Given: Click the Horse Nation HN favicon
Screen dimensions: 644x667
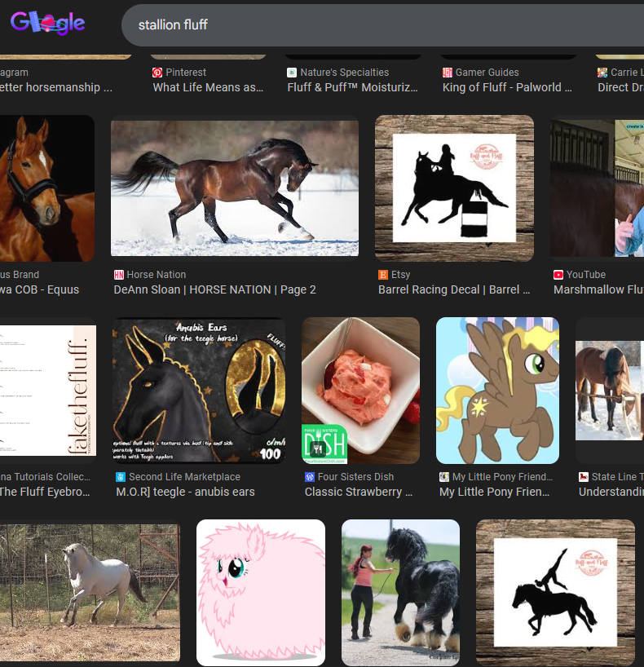Looking at the screenshot, I should [119, 275].
